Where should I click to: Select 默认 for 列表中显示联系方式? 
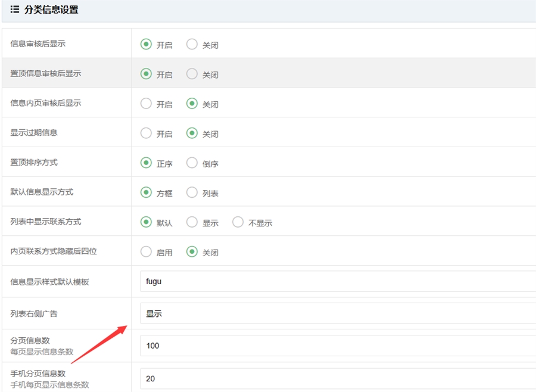coord(146,222)
